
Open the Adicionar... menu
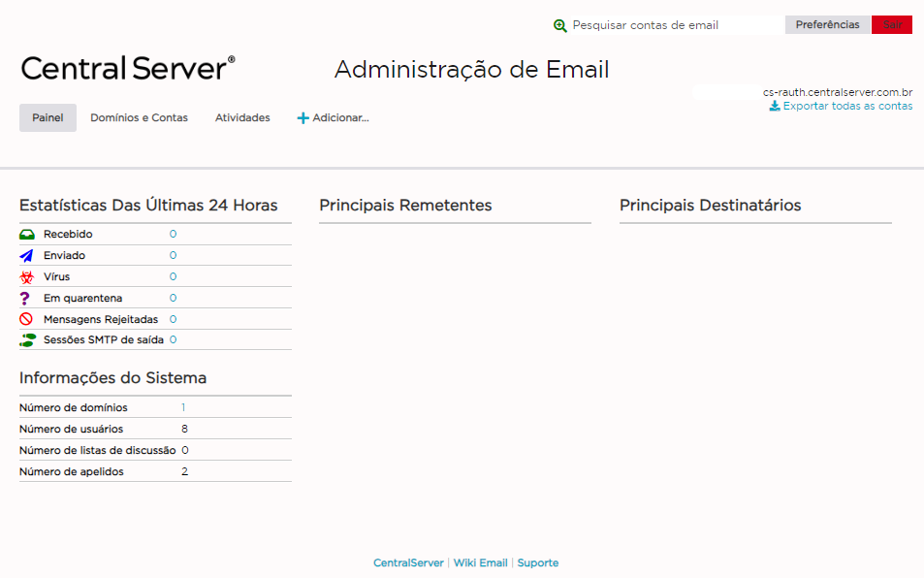coord(333,118)
